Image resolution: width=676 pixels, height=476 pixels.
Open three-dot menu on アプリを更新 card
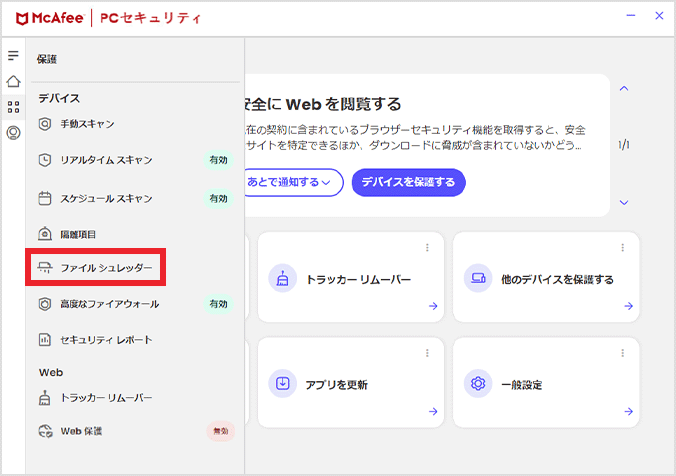[x=427, y=353]
